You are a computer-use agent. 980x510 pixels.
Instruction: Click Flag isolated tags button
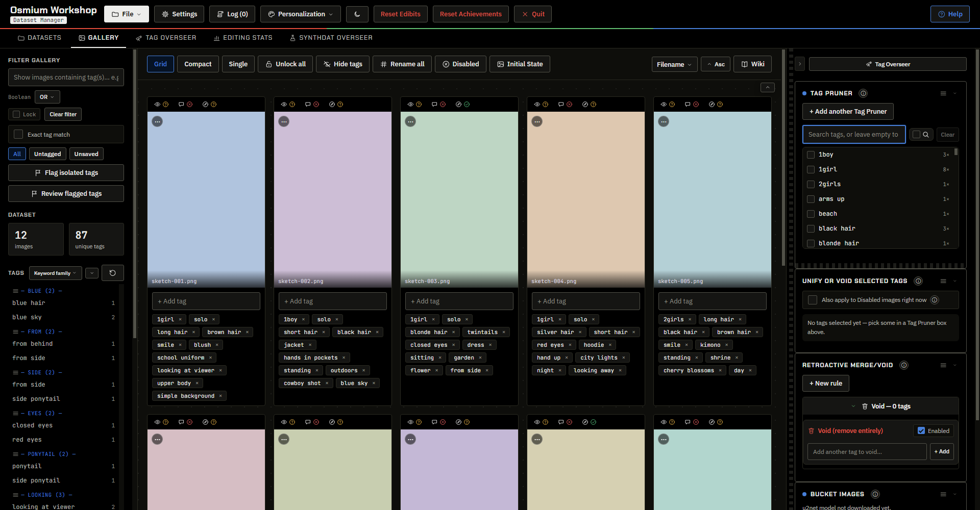(66, 173)
